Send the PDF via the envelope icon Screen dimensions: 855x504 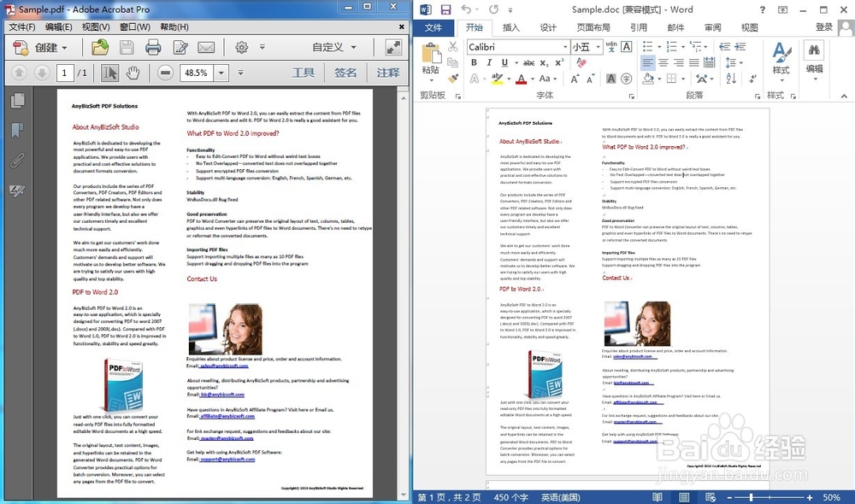[x=206, y=48]
